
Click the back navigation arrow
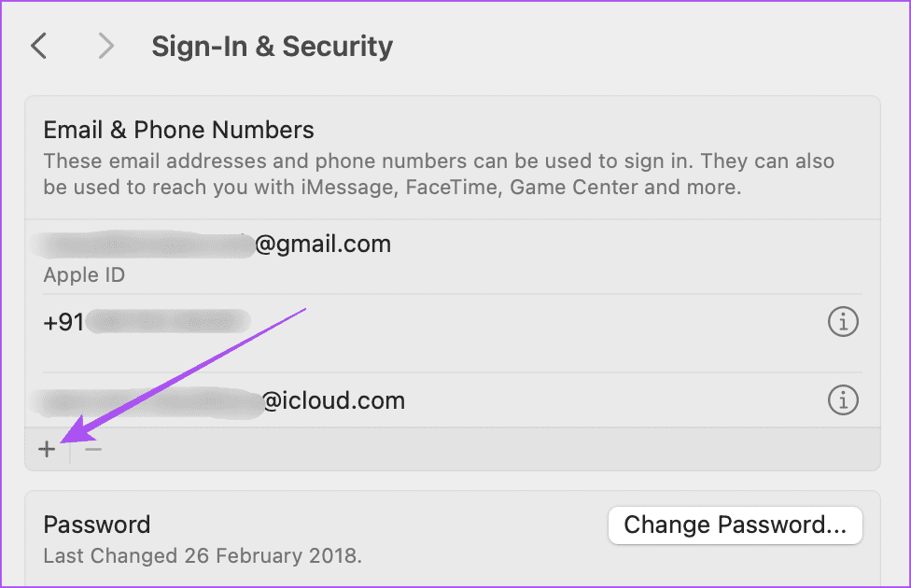coord(38,45)
